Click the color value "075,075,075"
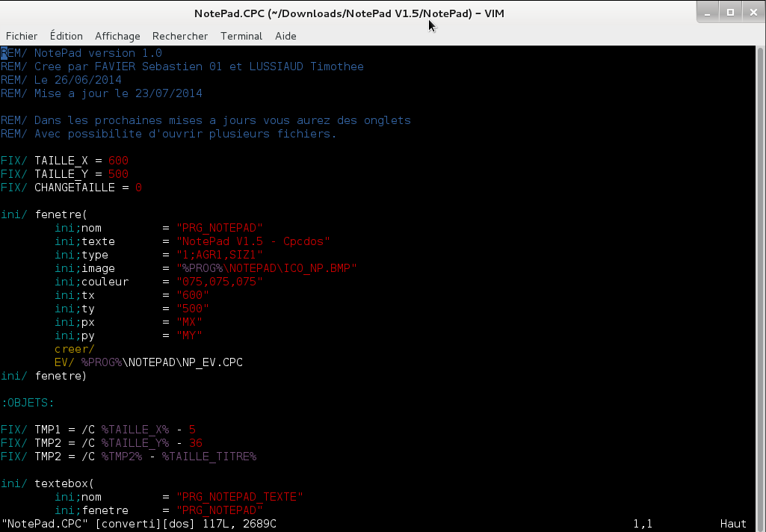The height and width of the screenshot is (532, 766). click(x=220, y=282)
